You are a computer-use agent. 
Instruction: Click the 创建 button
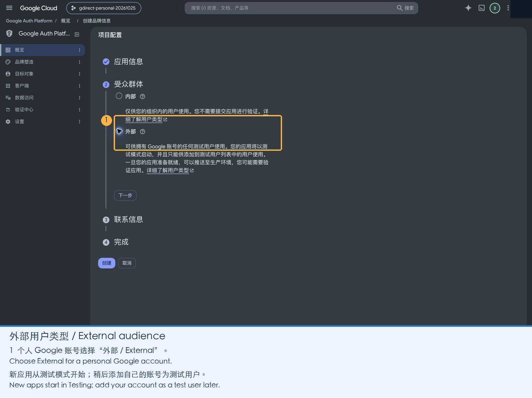107,263
